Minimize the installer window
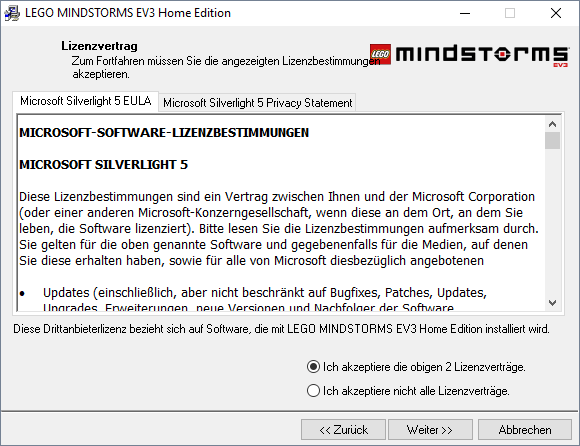 465,13
